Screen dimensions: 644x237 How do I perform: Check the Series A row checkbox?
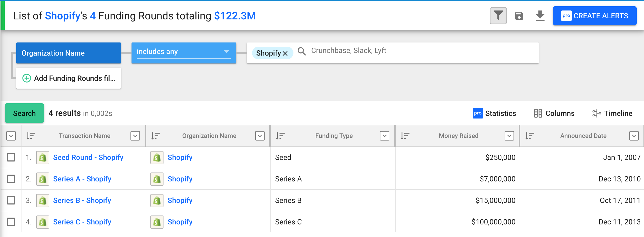11,179
